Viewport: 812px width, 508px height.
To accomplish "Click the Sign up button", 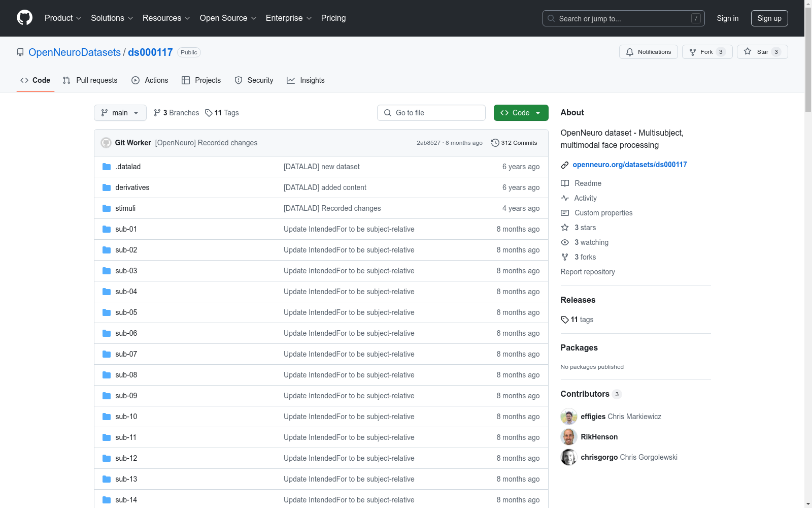I will 769,18.
